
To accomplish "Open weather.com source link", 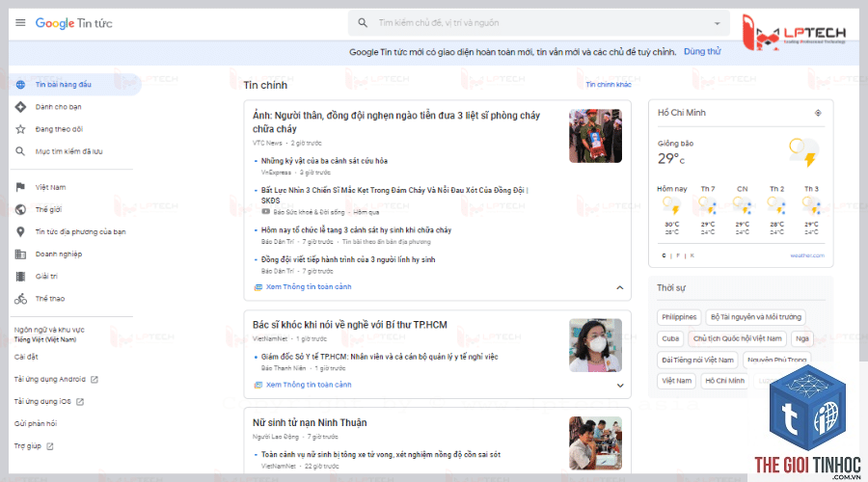I will (x=807, y=255).
